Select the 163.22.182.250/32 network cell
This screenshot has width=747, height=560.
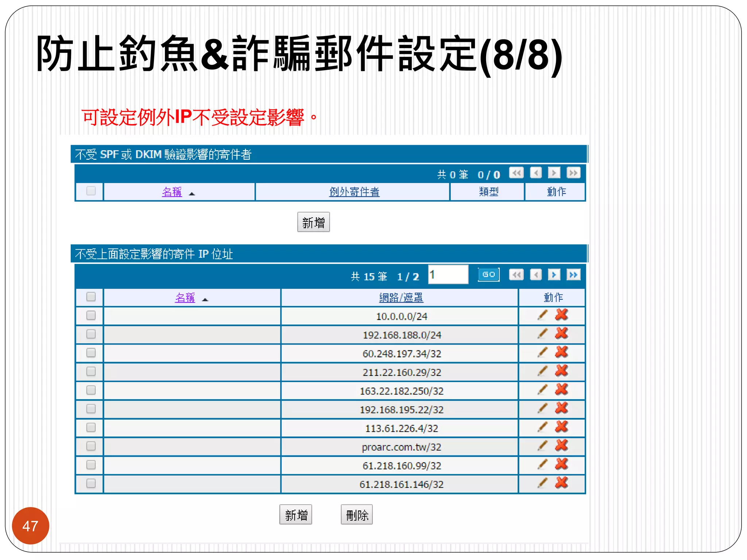pyautogui.click(x=400, y=391)
